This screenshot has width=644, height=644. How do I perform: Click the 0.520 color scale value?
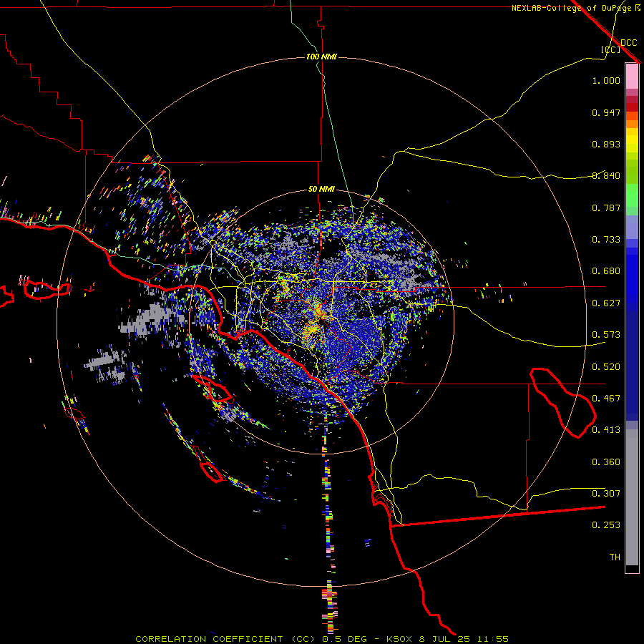[606, 367]
